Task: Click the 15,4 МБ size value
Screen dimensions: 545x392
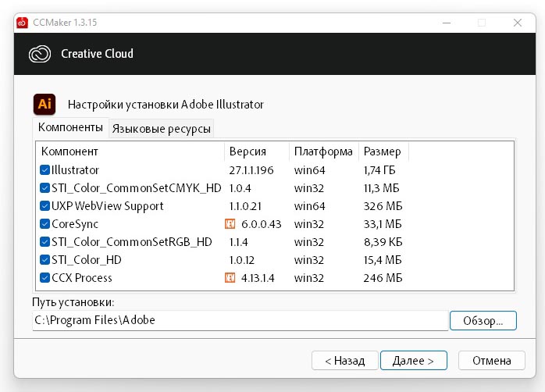Action: click(383, 260)
